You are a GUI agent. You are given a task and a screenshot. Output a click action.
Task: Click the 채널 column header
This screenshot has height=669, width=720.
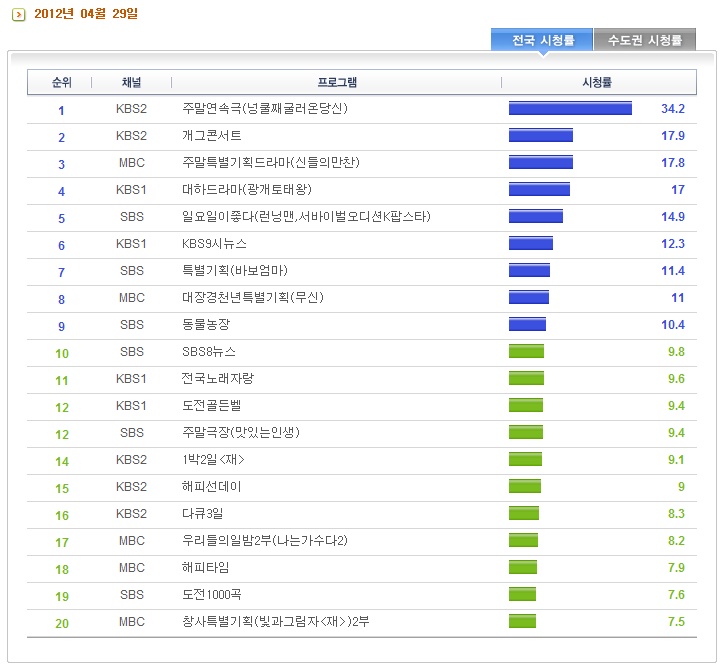[x=131, y=83]
